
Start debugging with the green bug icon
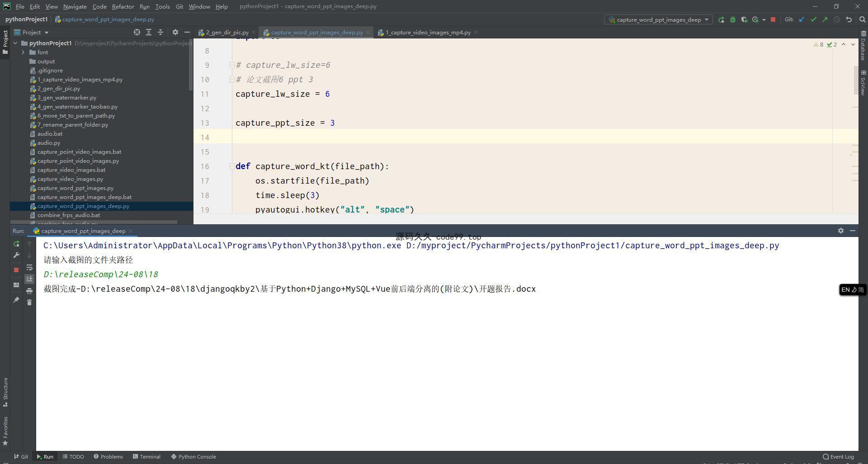733,19
